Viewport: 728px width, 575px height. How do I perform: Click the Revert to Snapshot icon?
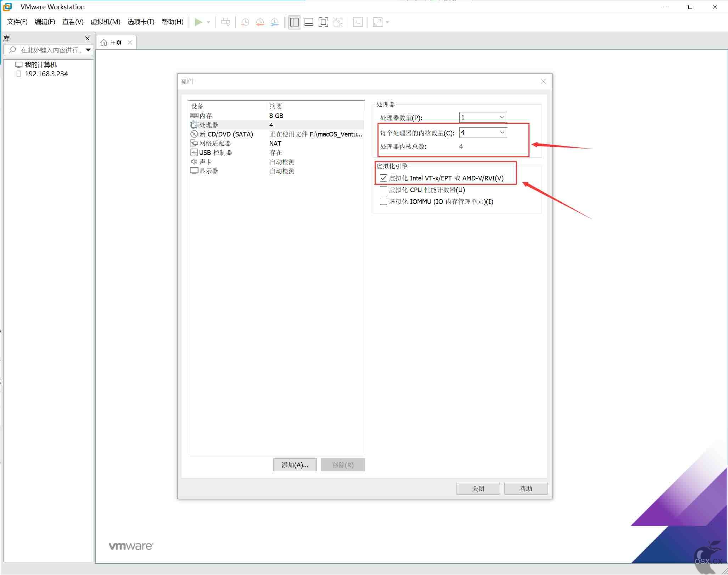click(260, 22)
